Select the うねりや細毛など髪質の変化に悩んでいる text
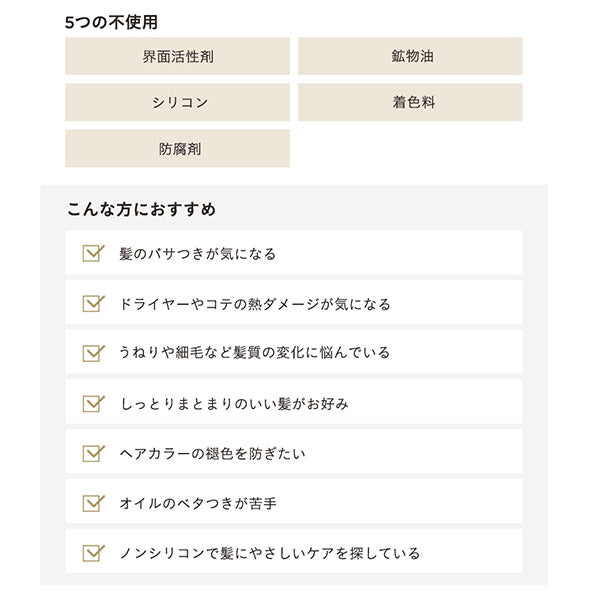Viewport: 600px width, 600px height. click(254, 352)
